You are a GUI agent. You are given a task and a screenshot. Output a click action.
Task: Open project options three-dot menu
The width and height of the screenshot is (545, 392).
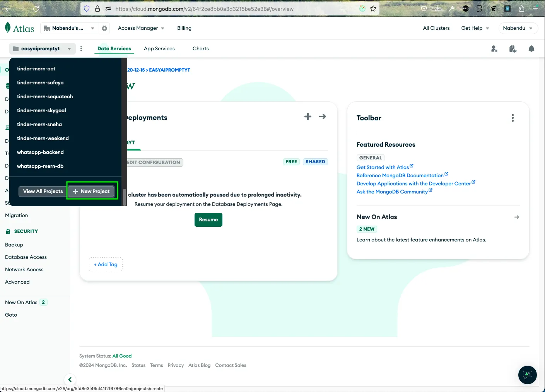81,49
